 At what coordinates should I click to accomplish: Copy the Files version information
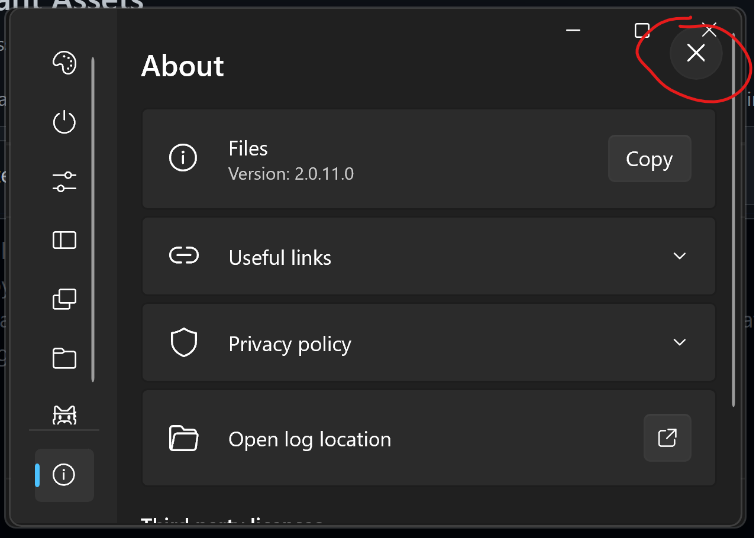pos(649,158)
